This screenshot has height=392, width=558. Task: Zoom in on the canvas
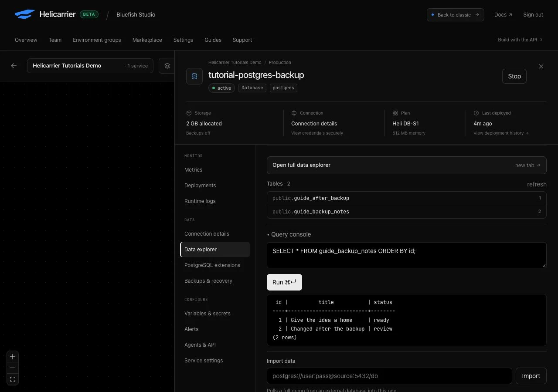[13, 357]
